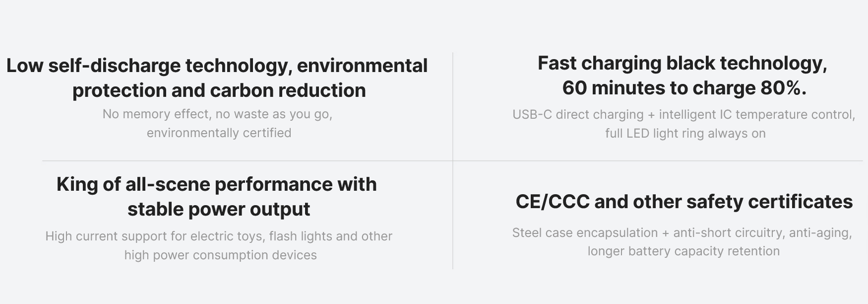
Task: Click the "protection and carbon reduction" heading line
Action: [219, 90]
